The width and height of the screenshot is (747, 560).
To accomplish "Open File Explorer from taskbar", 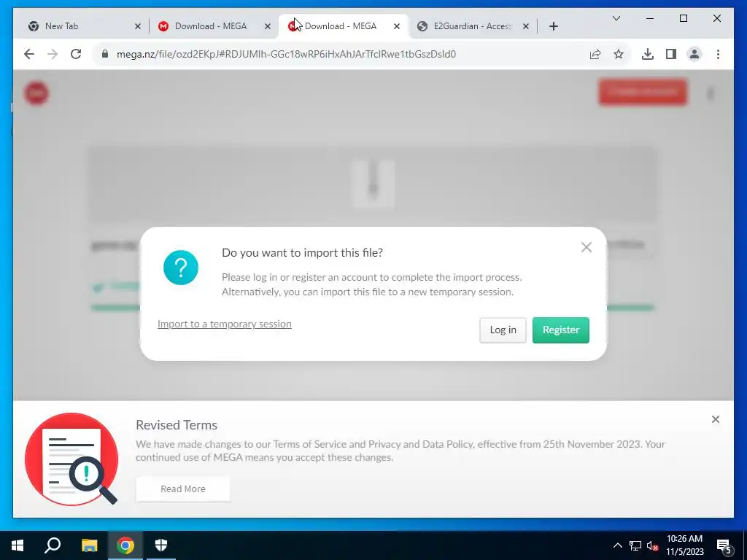I will [x=89, y=545].
